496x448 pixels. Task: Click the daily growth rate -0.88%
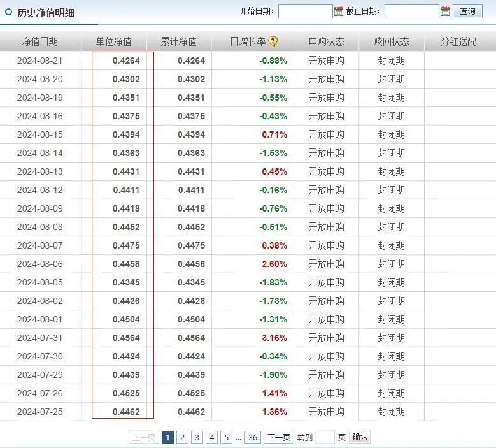[273, 61]
